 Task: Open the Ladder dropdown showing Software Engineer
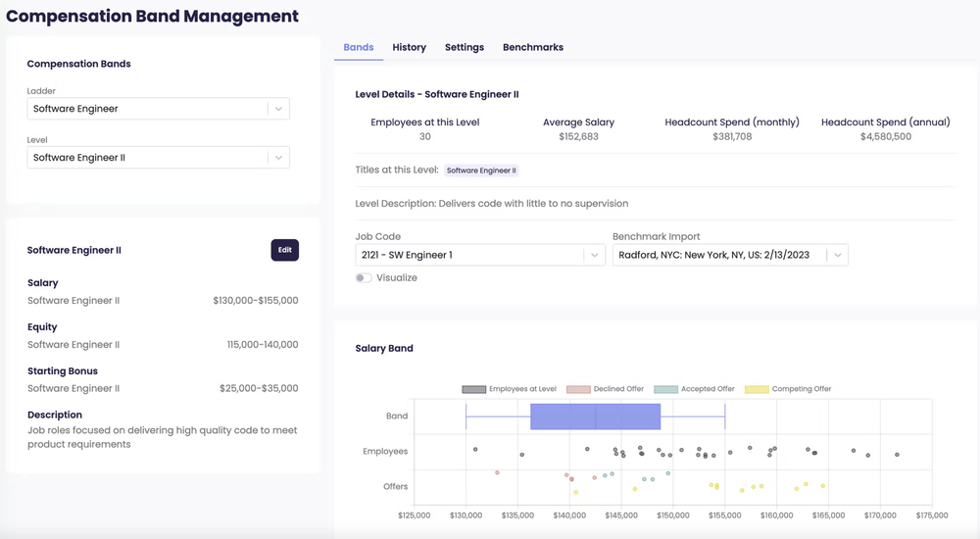pyautogui.click(x=158, y=109)
